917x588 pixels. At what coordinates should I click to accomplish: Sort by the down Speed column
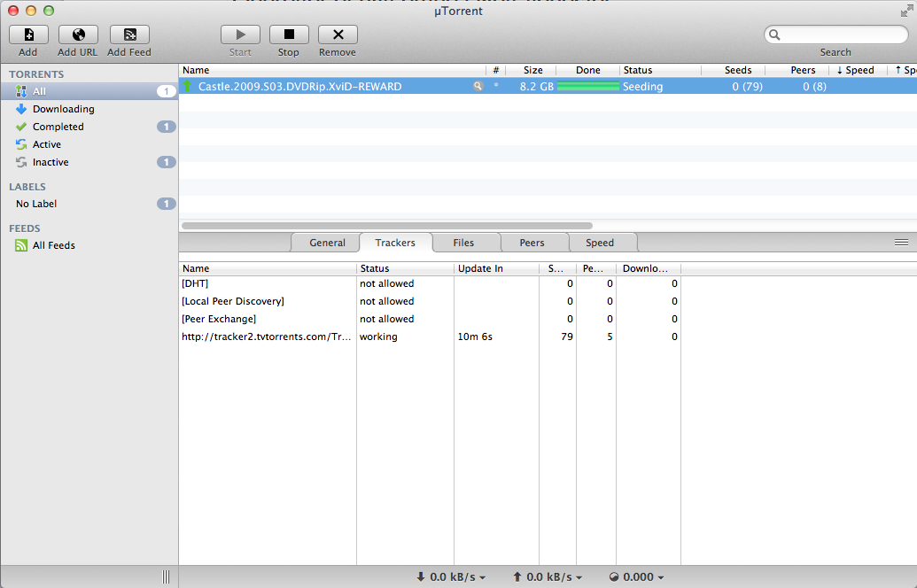858,70
